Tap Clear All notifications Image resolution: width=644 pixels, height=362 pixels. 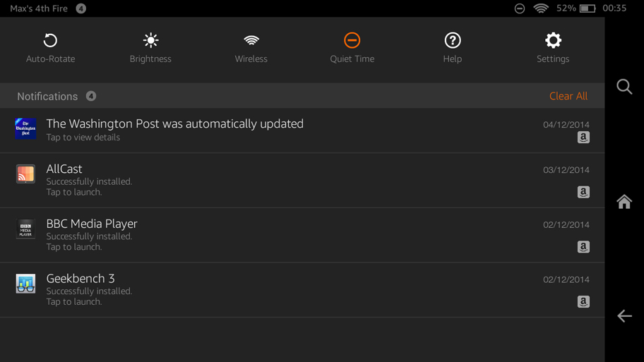tap(568, 96)
